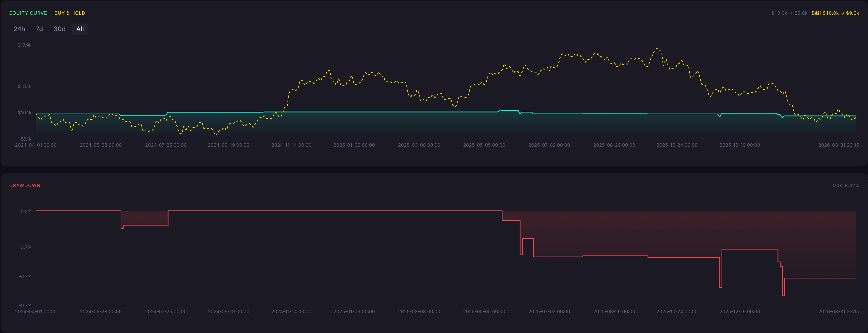Click the $13.1k equity y-axis label
This screenshot has height=333, width=868.
click(24, 86)
